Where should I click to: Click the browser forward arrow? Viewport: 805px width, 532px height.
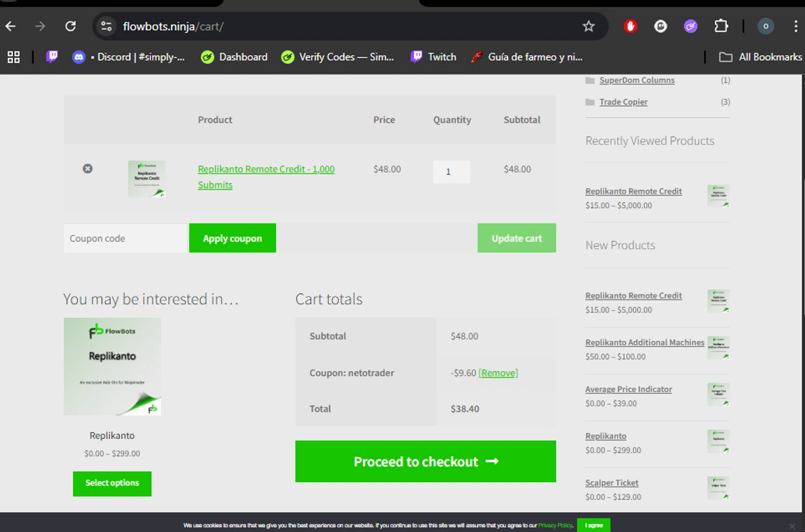click(x=40, y=26)
